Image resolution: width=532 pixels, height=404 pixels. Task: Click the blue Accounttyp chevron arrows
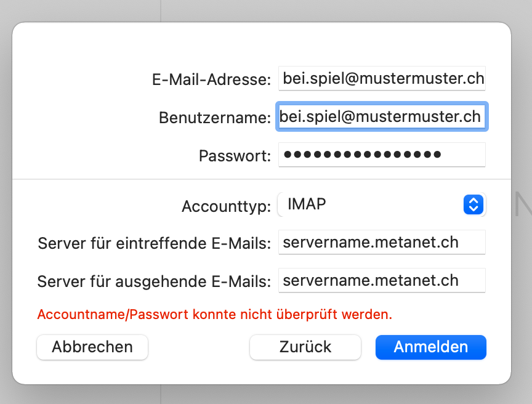[x=473, y=204]
